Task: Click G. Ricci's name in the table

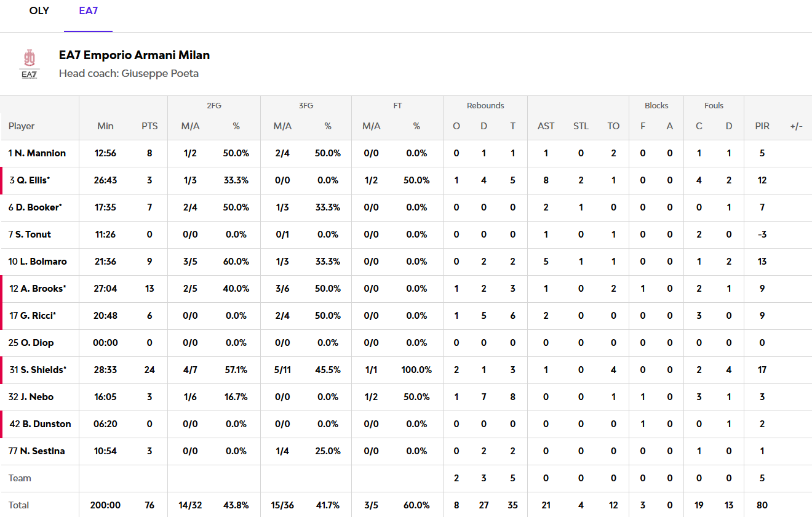Action: click(33, 316)
